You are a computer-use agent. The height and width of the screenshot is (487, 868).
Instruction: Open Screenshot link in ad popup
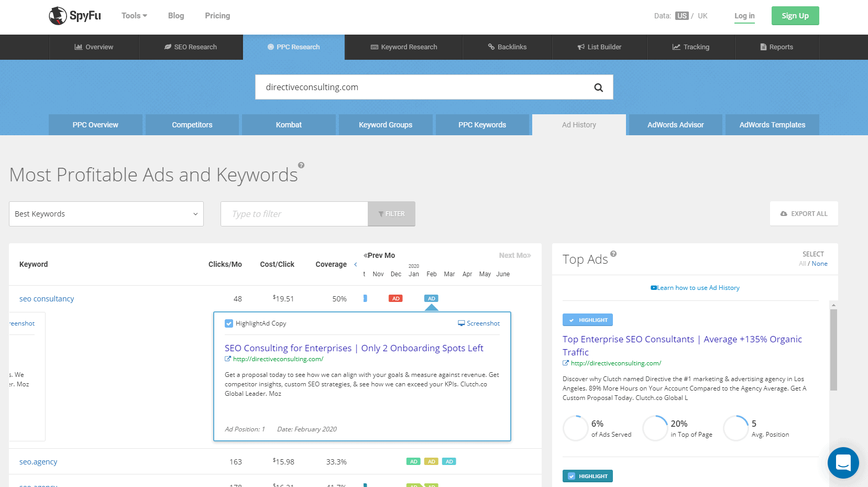(479, 323)
